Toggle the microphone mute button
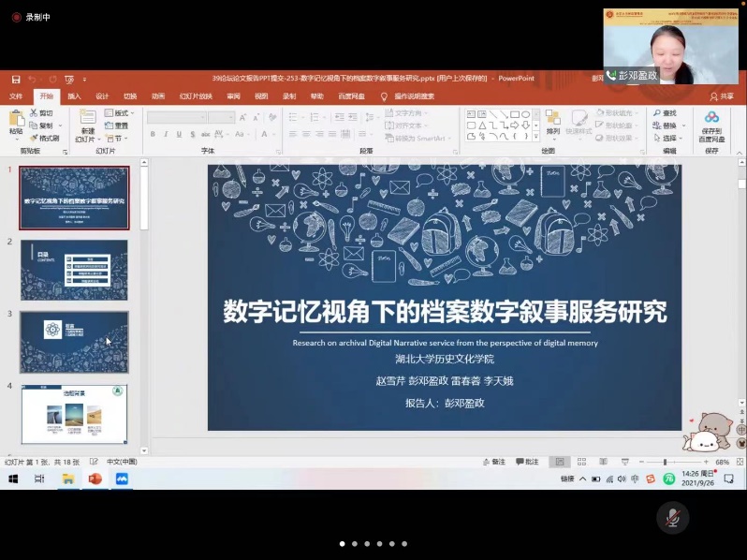747x560 pixels. [671, 516]
